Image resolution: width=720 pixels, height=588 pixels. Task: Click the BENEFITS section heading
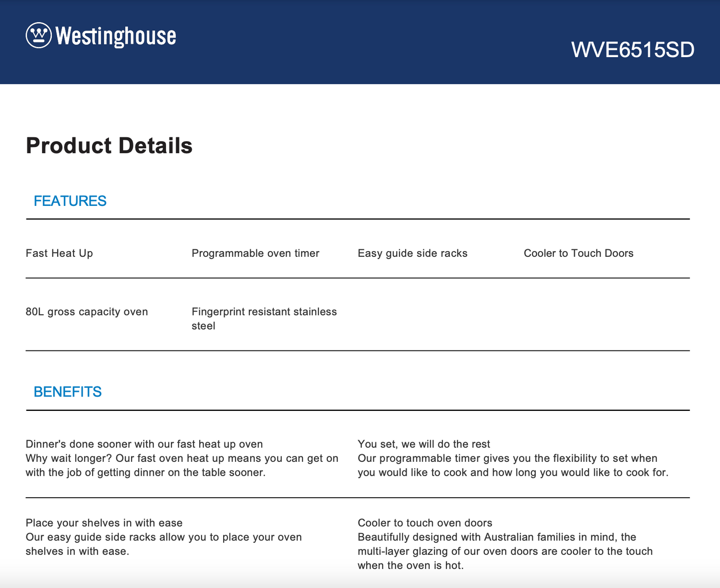[x=68, y=392]
